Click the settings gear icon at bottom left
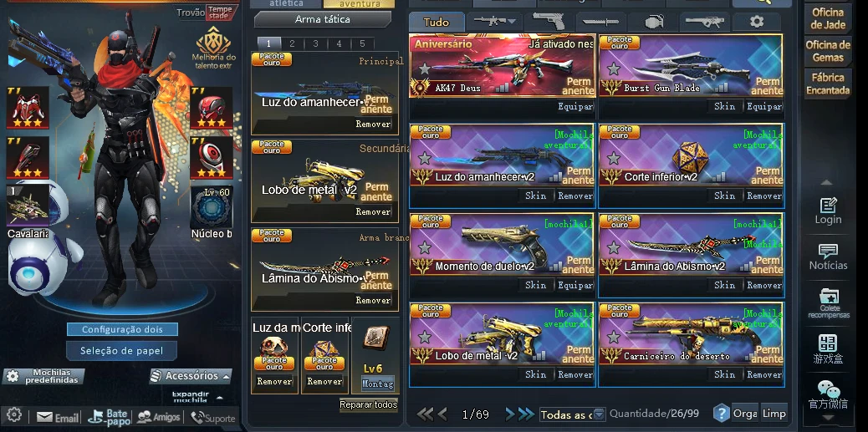This screenshot has width=868, height=432. [14, 416]
